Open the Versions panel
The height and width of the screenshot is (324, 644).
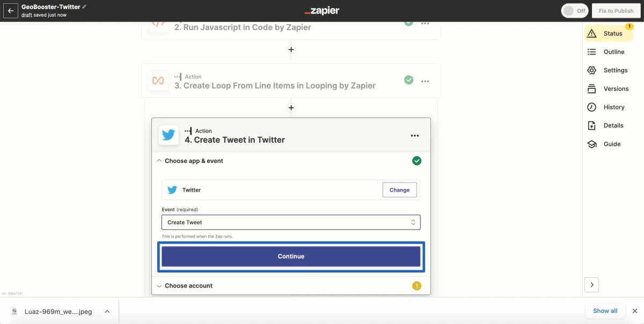[x=609, y=89]
